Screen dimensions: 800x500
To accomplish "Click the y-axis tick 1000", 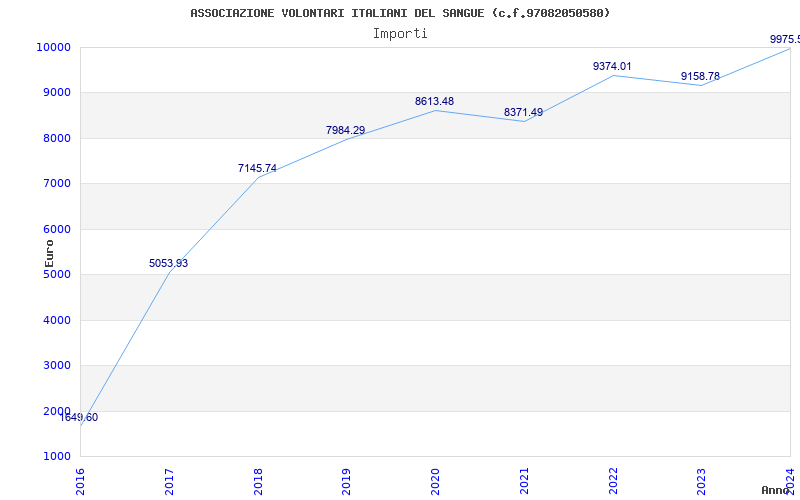I will [x=56, y=457].
